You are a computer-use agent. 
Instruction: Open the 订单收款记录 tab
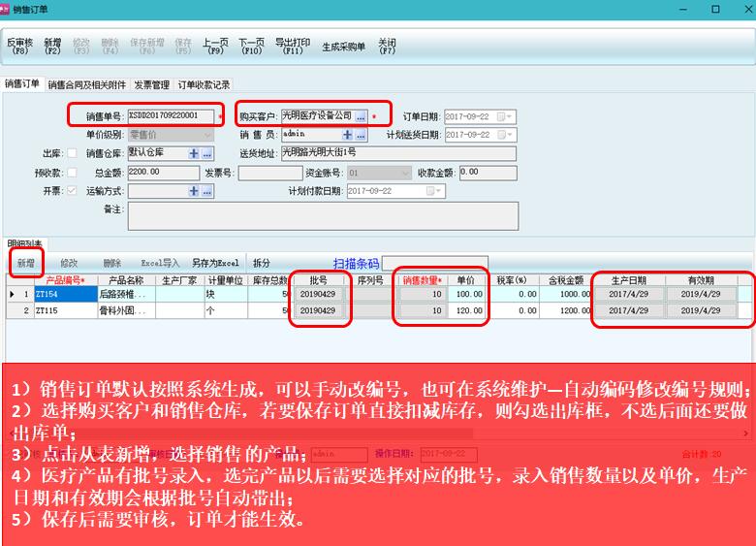204,85
